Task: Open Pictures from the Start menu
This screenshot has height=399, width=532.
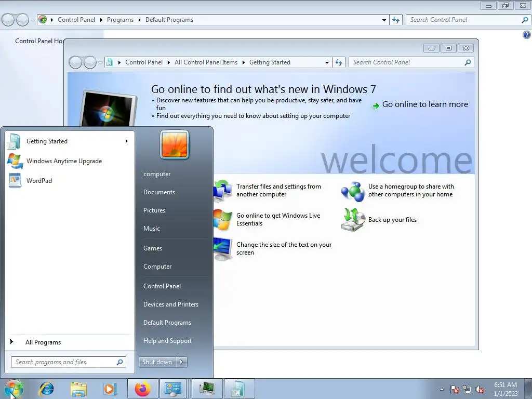Action: pyautogui.click(x=154, y=210)
